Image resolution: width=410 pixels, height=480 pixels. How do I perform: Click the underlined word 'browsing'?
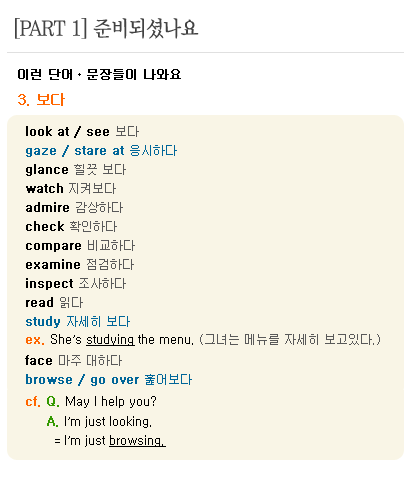[137, 441]
